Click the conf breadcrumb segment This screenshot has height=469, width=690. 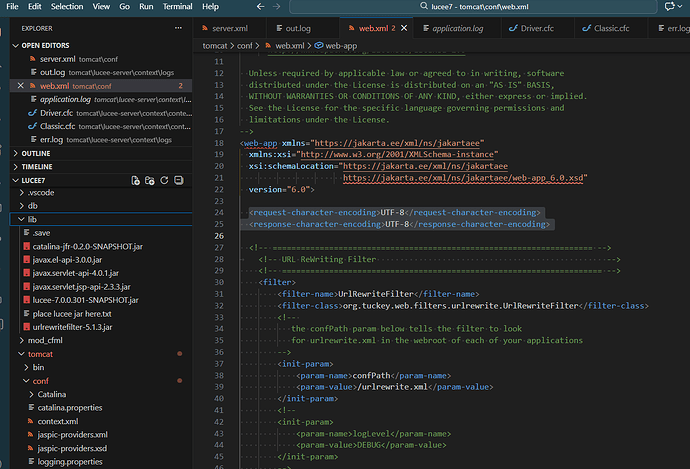coord(244,46)
